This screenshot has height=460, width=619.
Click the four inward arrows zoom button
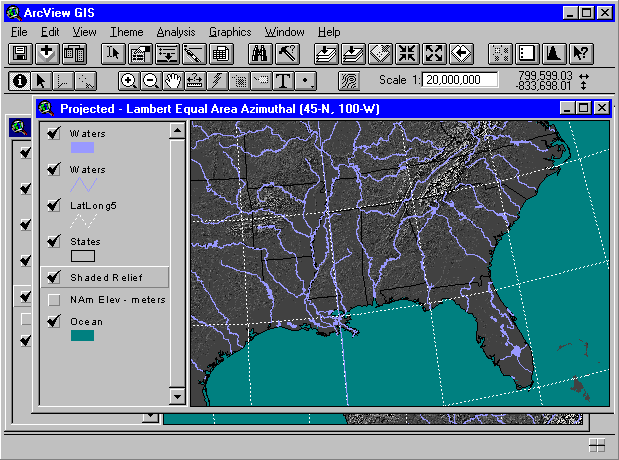(x=407, y=54)
